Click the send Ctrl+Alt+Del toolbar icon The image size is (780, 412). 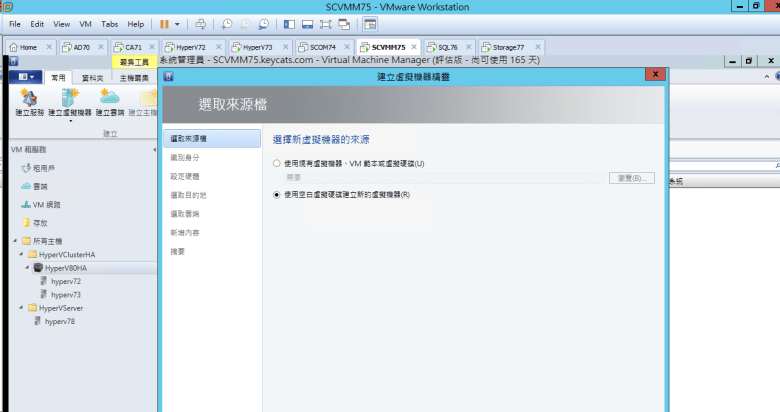(200, 23)
